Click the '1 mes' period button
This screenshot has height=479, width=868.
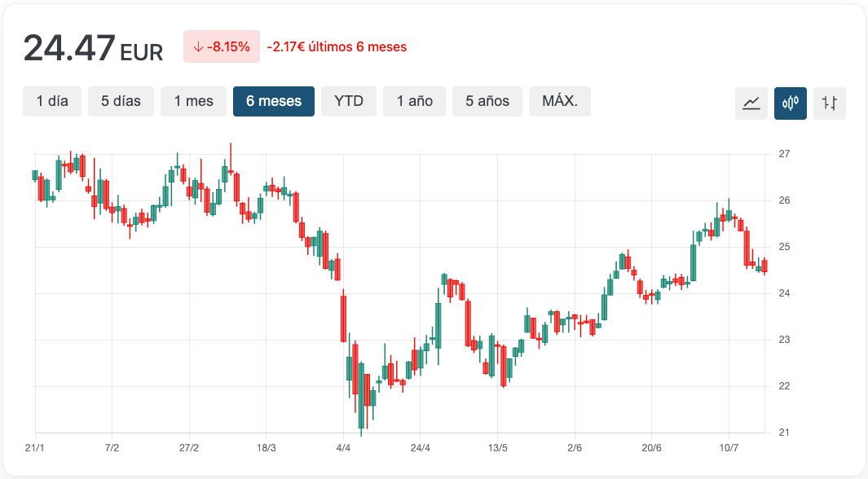(x=193, y=101)
